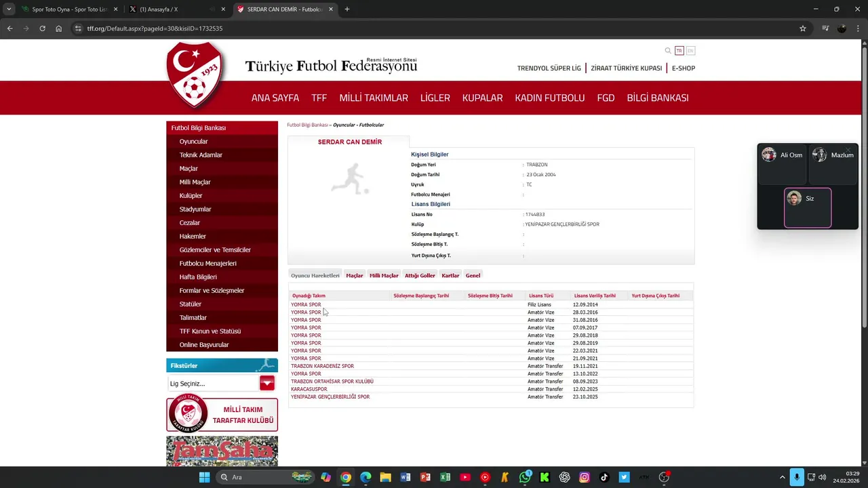Open Futbolcu Menajerleri in sidebar
Screen dimensions: 868x488
pos(208,264)
